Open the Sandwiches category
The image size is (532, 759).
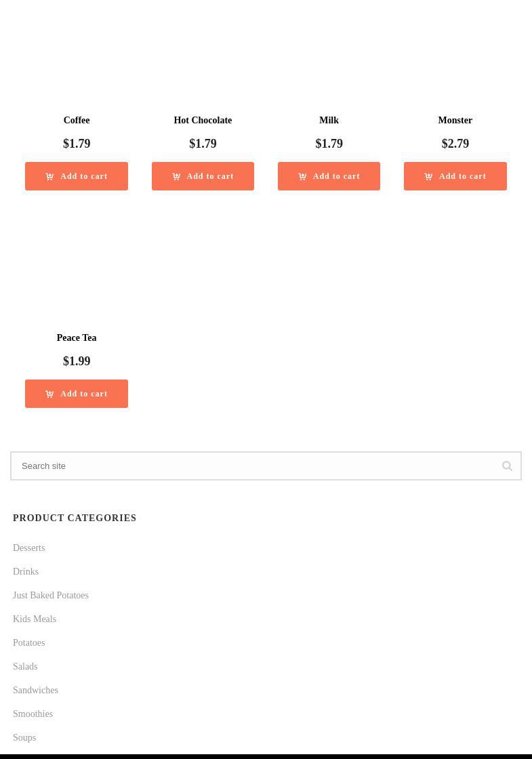point(35,691)
